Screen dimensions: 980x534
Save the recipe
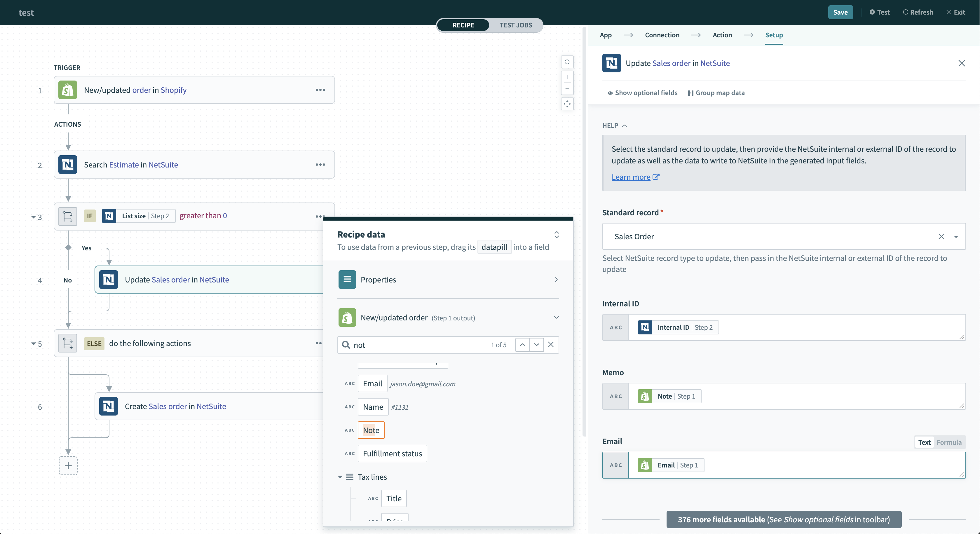click(841, 12)
